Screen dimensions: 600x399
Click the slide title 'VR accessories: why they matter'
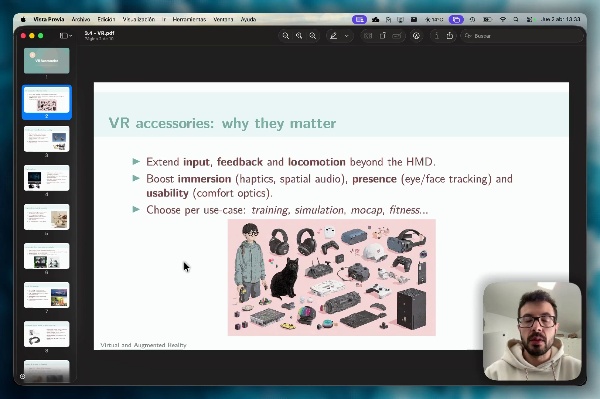tap(222, 123)
